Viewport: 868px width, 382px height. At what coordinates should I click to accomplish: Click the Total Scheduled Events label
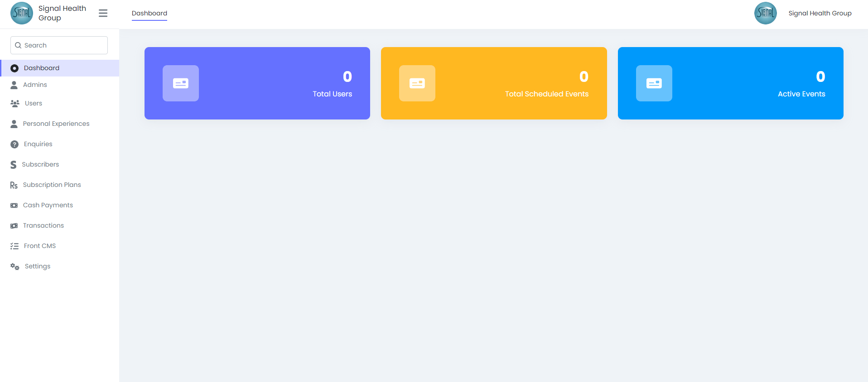(x=547, y=94)
